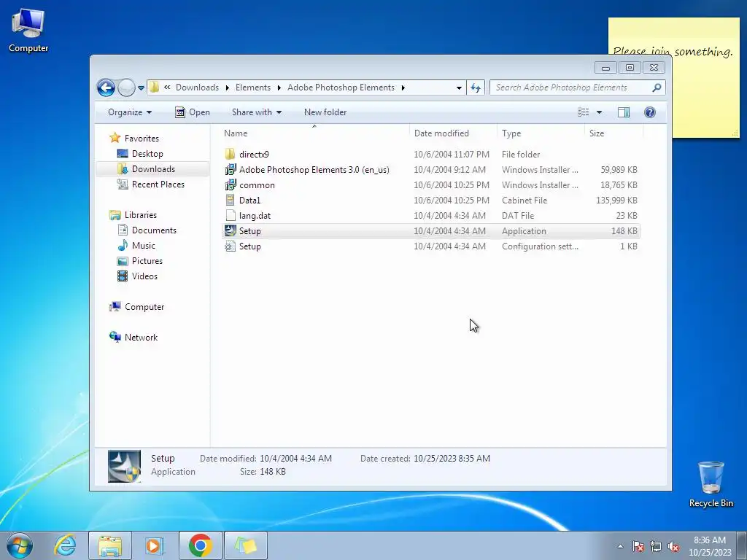The height and width of the screenshot is (560, 747).
Task: Expand arrow after Elements in address bar
Action: pos(279,87)
